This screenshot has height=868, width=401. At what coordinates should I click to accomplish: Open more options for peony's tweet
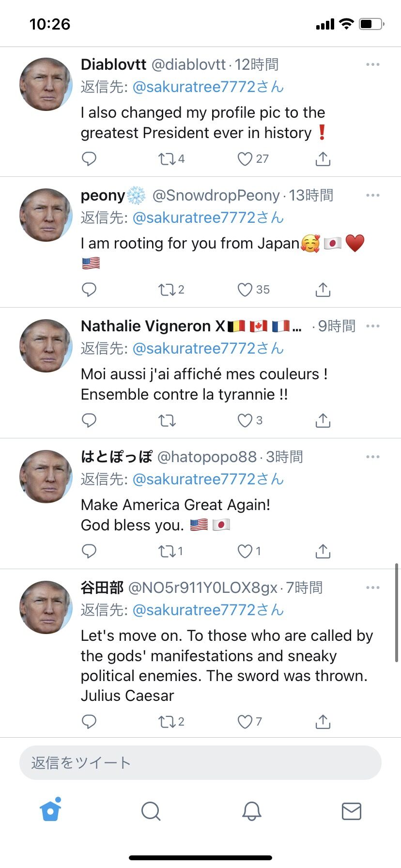(x=373, y=195)
